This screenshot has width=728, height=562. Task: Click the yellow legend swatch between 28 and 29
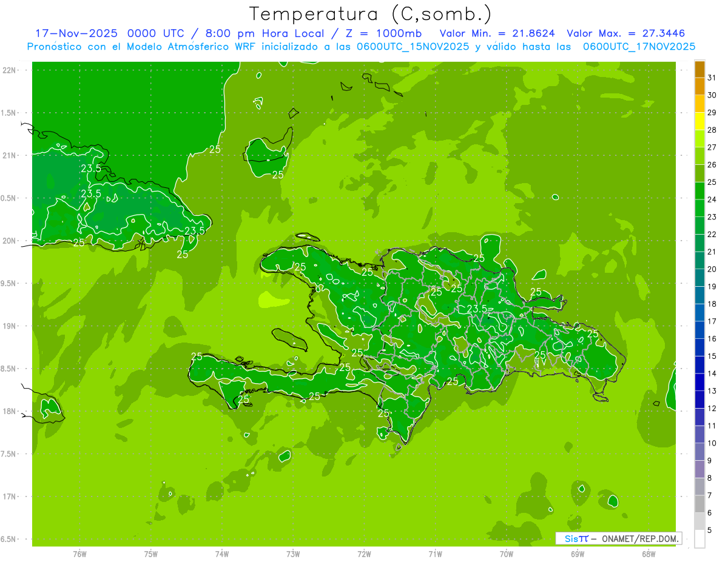point(699,121)
